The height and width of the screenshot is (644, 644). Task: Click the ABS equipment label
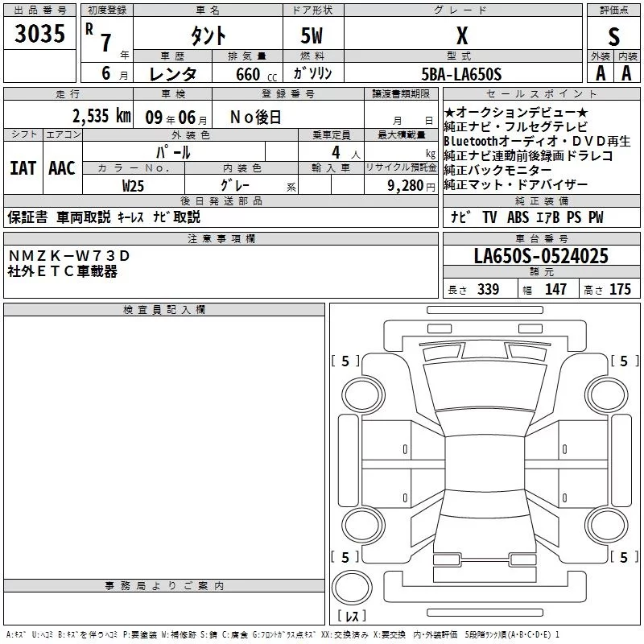518,217
